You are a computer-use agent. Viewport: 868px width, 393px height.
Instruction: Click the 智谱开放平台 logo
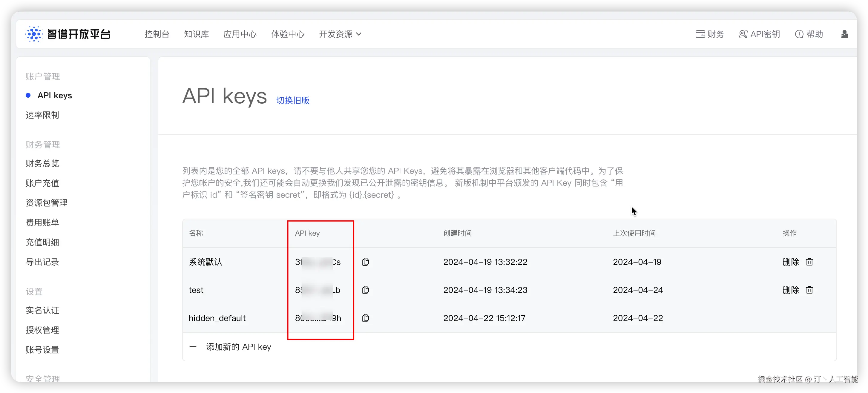[x=68, y=34]
